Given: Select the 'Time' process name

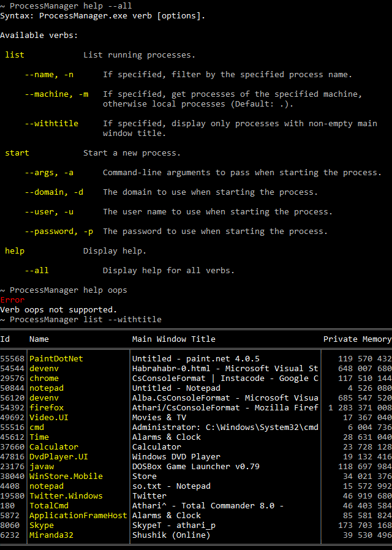Looking at the screenshot, I should coord(39,437).
